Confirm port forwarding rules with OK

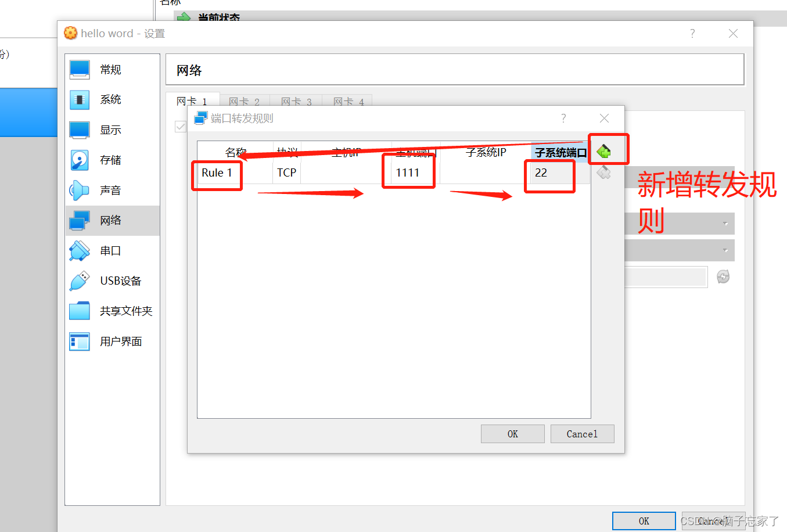point(512,433)
